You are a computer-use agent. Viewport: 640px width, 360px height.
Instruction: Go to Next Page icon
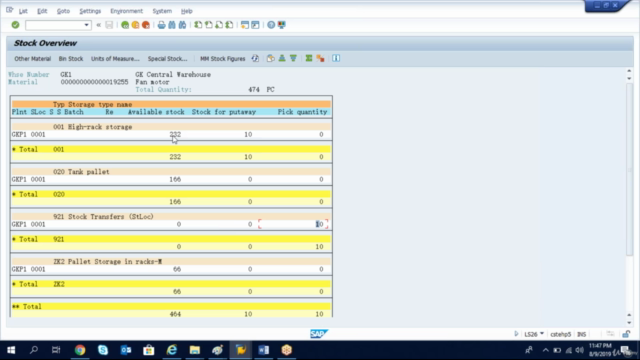coord(219,25)
